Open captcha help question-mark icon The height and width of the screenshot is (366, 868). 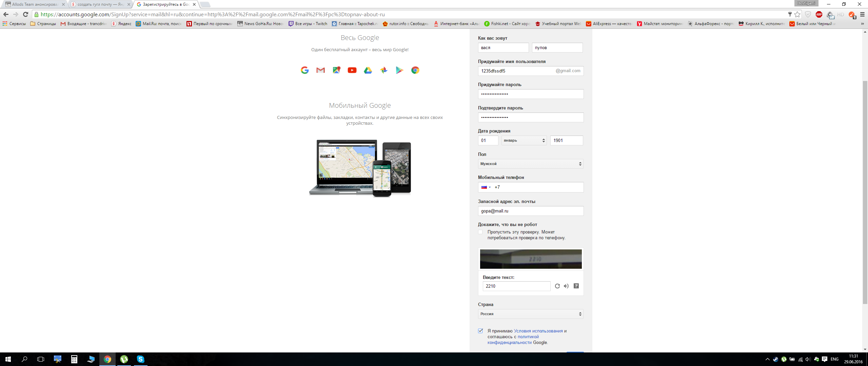click(576, 286)
